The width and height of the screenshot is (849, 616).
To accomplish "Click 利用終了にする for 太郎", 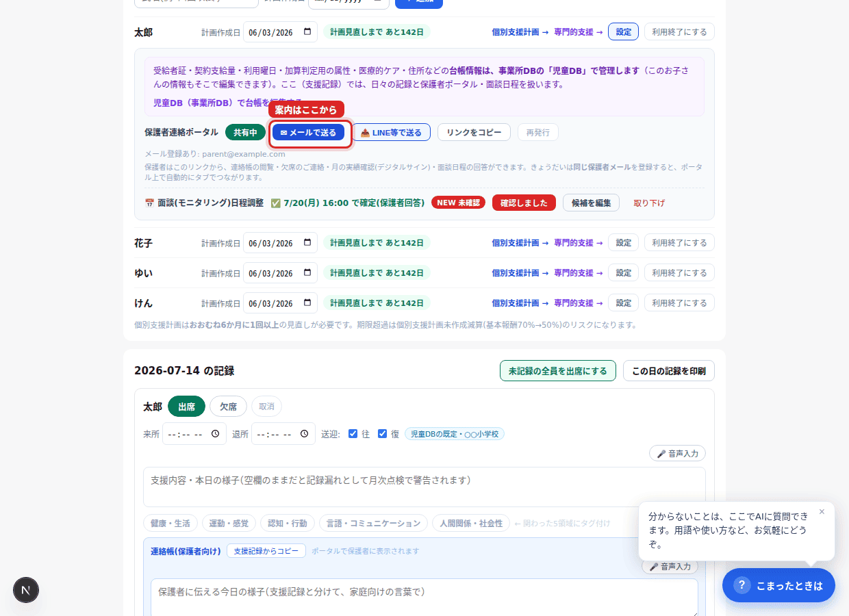I will coord(679,31).
